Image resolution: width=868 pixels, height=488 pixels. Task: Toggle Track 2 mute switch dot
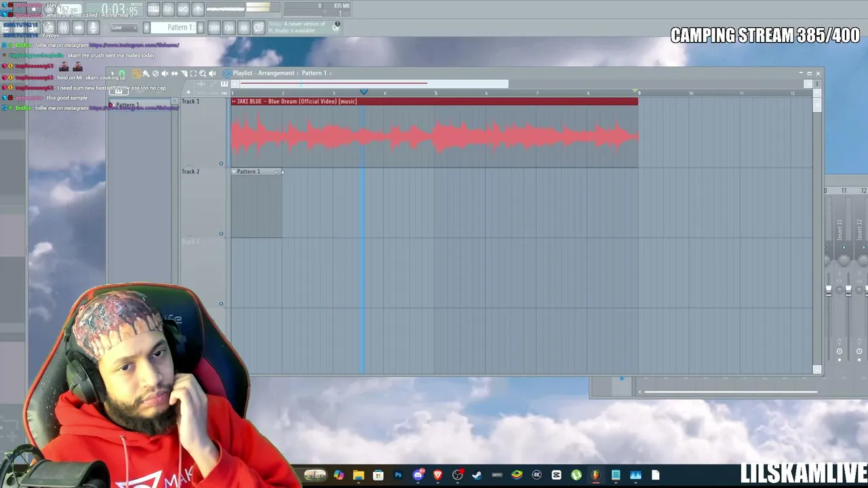(x=221, y=234)
